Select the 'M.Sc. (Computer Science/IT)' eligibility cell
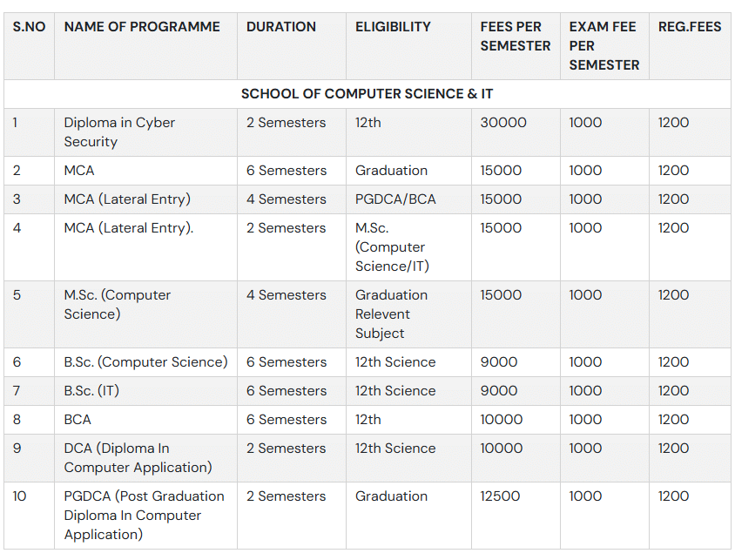The width and height of the screenshot is (735, 560). point(392,247)
